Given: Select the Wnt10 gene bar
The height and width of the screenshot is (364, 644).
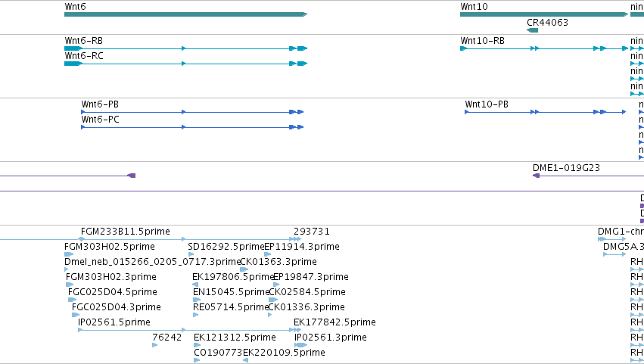Looking at the screenshot, I should click(x=544, y=14).
